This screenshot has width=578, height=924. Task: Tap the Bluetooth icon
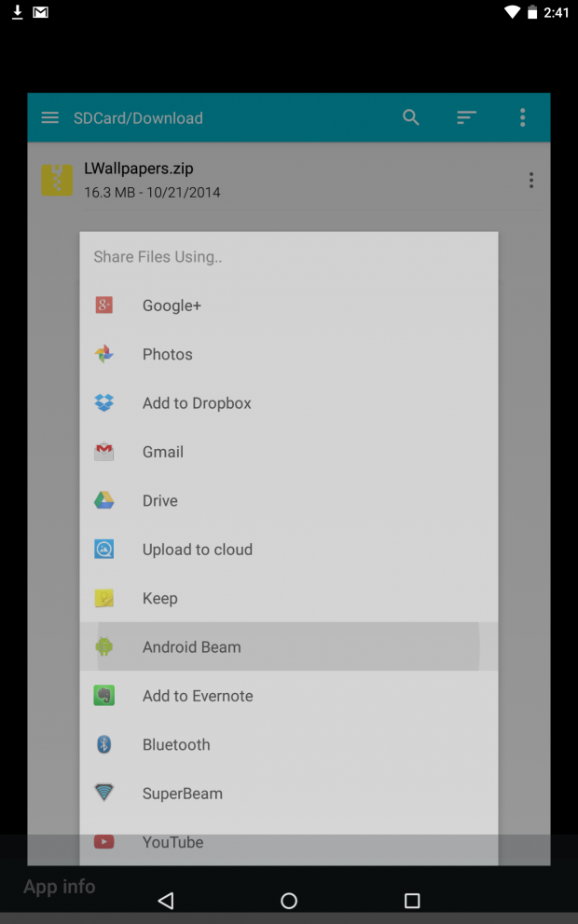coord(103,745)
